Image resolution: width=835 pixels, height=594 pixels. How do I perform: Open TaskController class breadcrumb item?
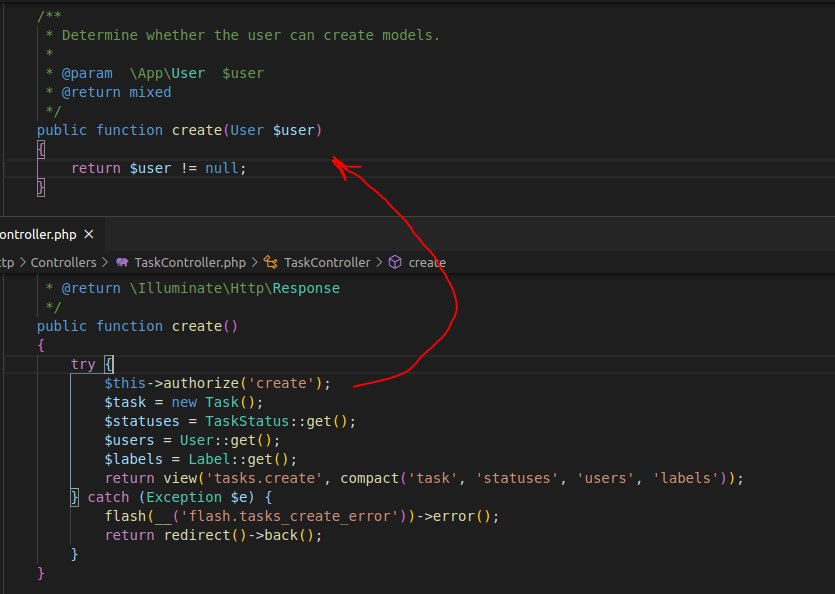[327, 263]
